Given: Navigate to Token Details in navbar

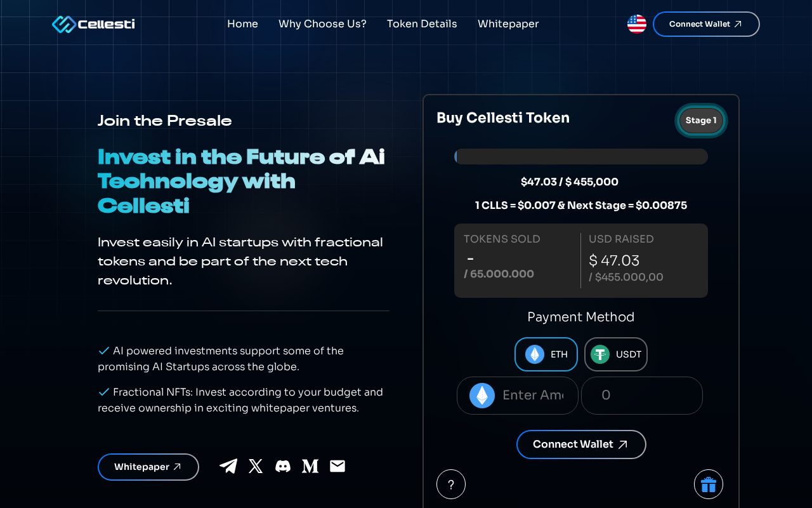Looking at the screenshot, I should tap(422, 24).
